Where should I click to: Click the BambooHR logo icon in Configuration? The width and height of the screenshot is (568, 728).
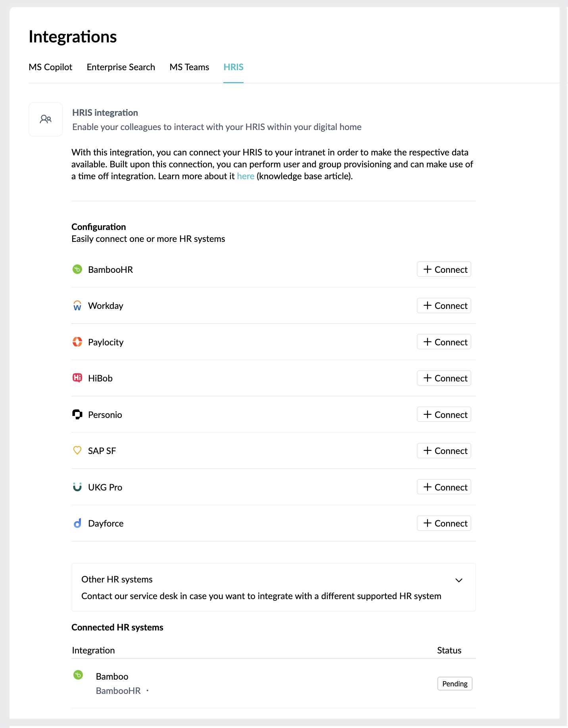tap(77, 270)
